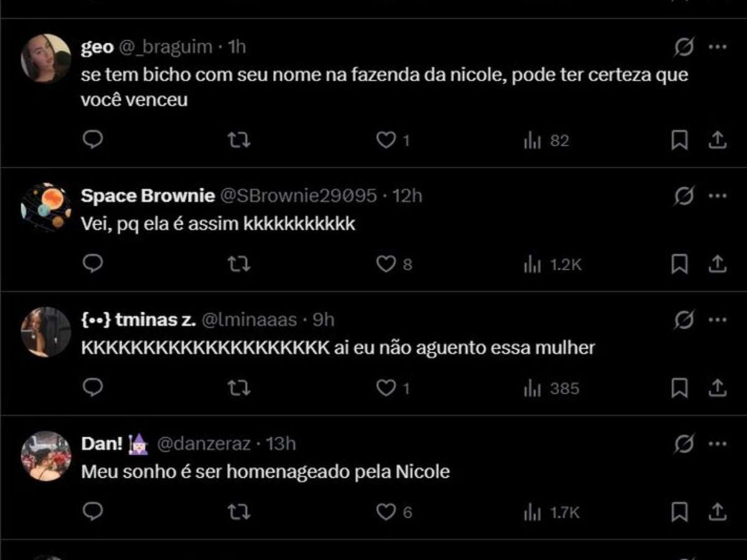
Task: Reply to tminas z. tweet
Action: 93,388
